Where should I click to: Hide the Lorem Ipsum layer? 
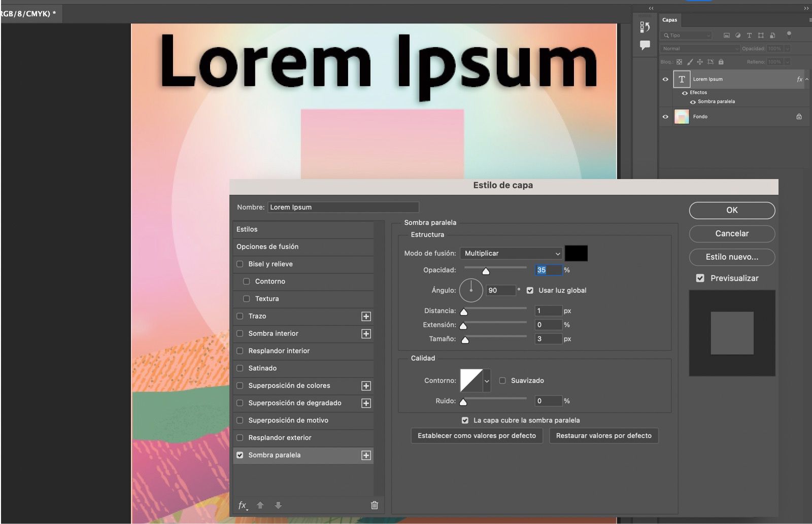point(665,80)
